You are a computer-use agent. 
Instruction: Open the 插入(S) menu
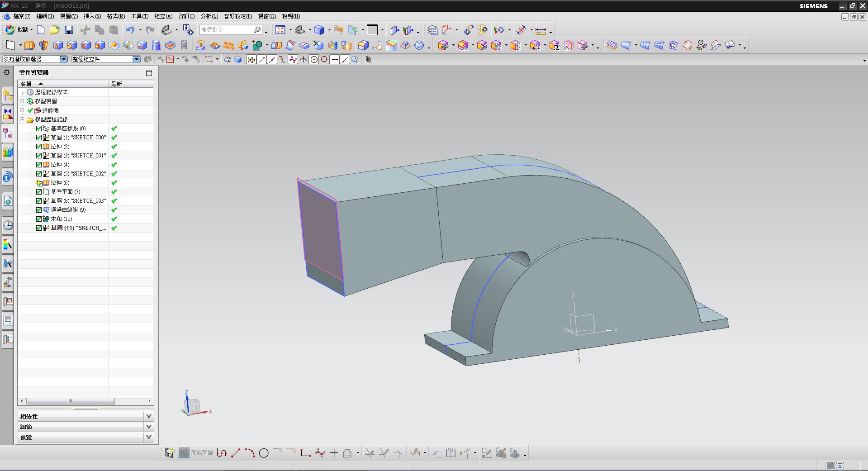coord(92,16)
